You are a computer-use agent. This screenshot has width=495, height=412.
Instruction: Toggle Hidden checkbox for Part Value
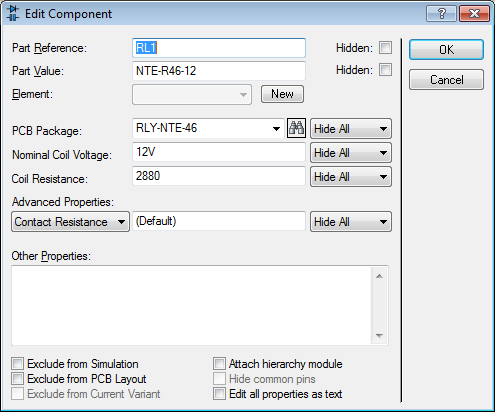click(x=385, y=70)
